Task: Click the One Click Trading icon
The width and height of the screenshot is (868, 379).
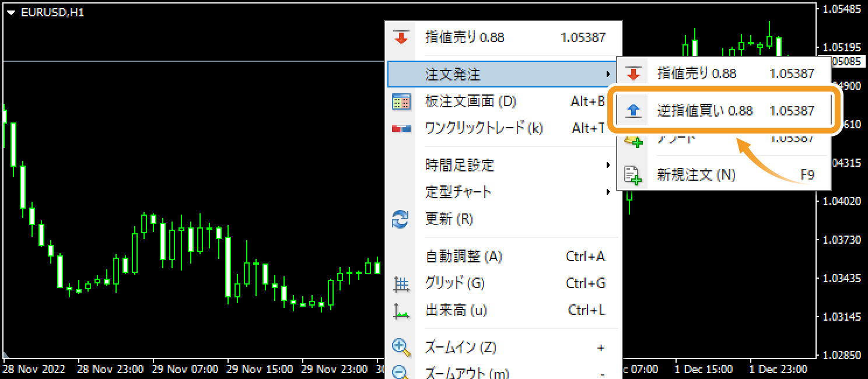Action: click(401, 128)
